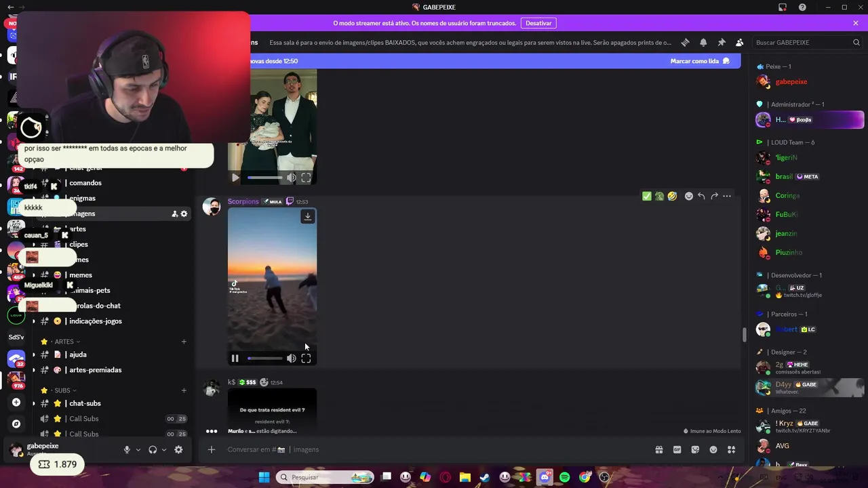Dismiss the streamer mode banner
The height and width of the screenshot is (488, 868).
pos(856,23)
